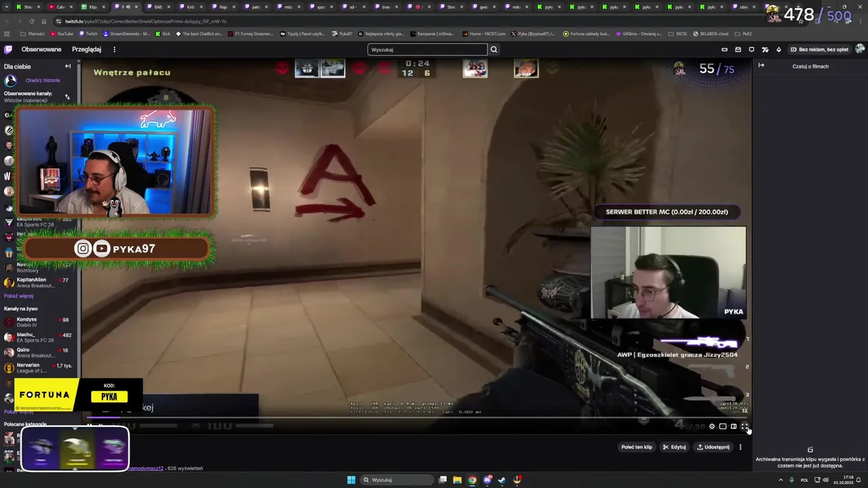Click the taskbar Wyszukaj search box
The width and height of the screenshot is (868, 488).
[397, 480]
